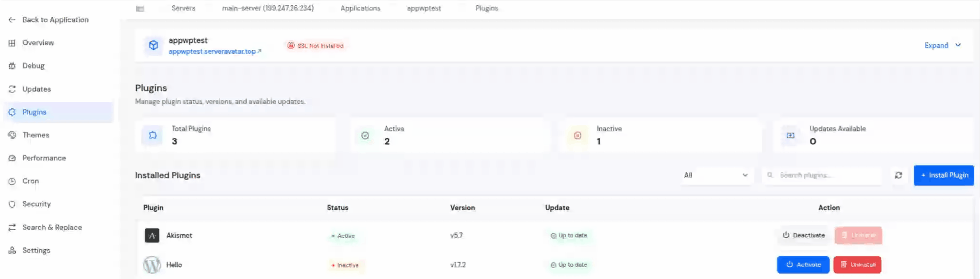Uninstall the Hello plugin
The height and width of the screenshot is (279, 980).
pos(857,265)
